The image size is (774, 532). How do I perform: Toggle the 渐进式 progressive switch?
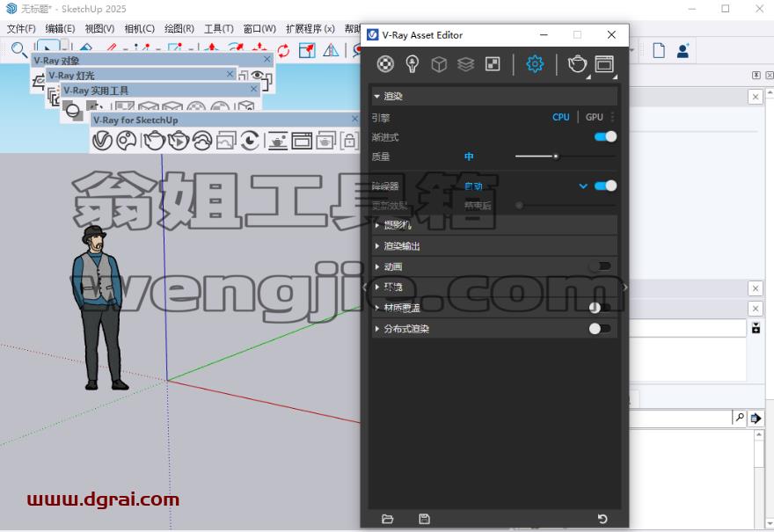tap(606, 136)
